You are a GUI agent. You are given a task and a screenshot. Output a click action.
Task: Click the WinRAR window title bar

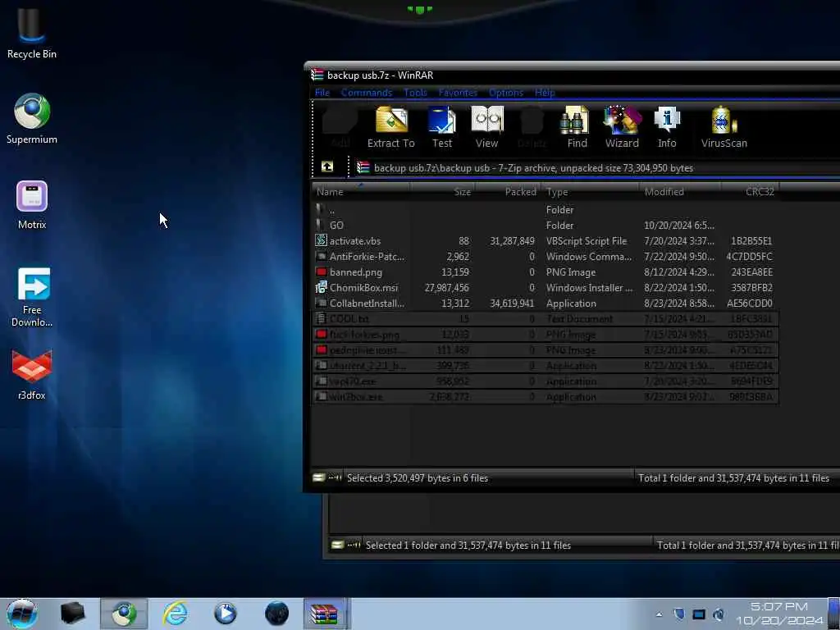(x=573, y=75)
